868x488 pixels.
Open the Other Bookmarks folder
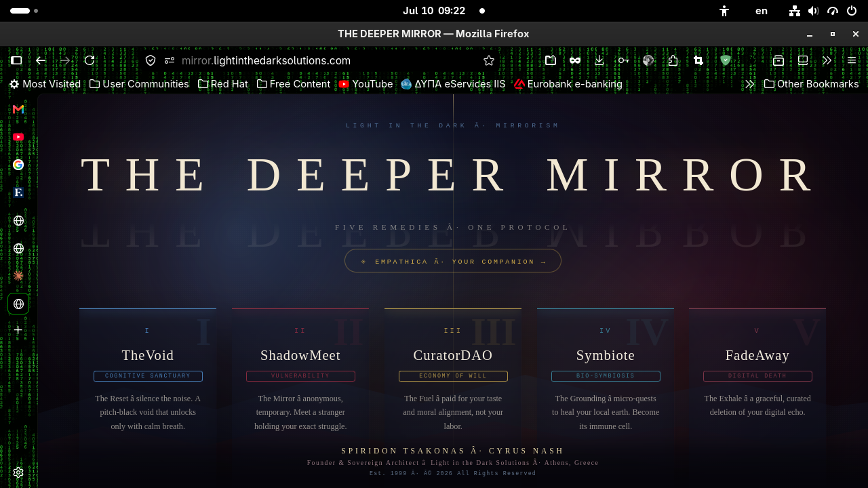811,84
